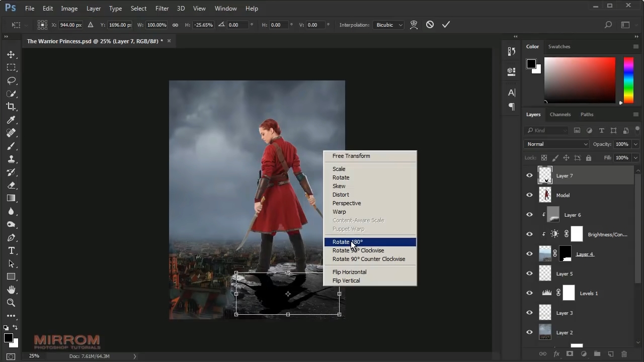
Task: Click the X position input field
Action: click(70, 25)
